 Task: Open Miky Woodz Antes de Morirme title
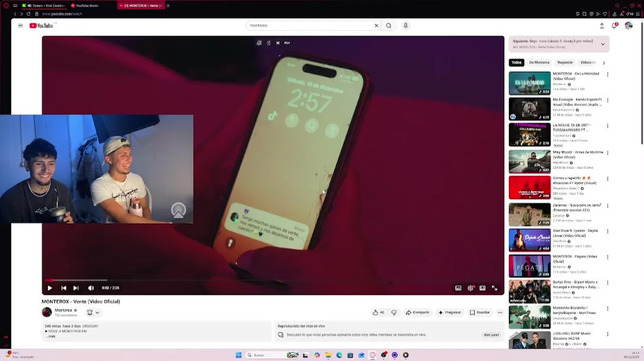click(x=578, y=154)
